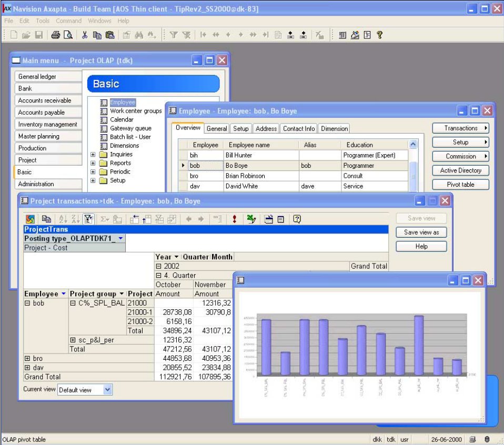Expand the Reports folder
The height and width of the screenshot is (445, 504).
pos(93,163)
